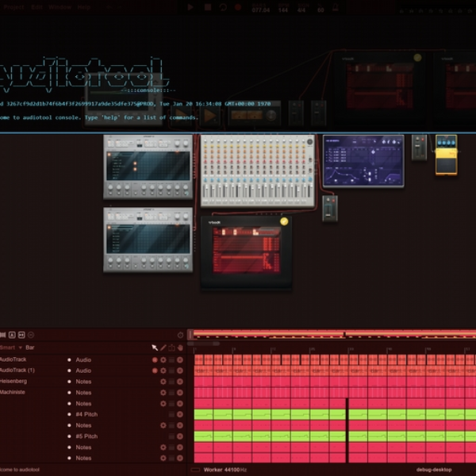Image resolution: width=476 pixels, height=476 pixels.
Task: Delete the Machiniste track with X icon
Action: [180, 393]
